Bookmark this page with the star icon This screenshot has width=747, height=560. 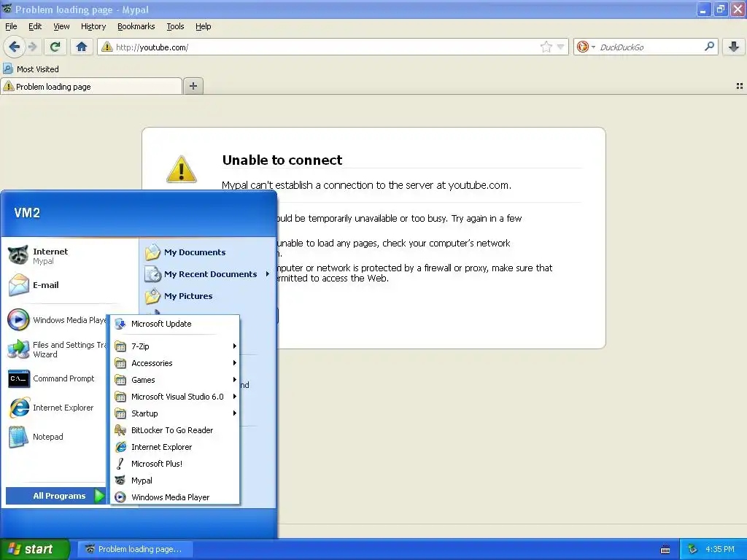546,47
